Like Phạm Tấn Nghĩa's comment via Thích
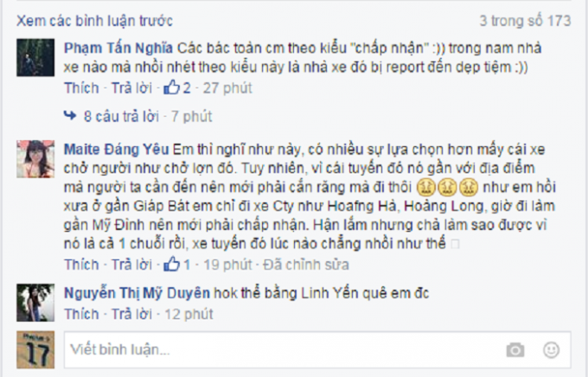This screenshot has height=377, width=588. tap(81, 88)
